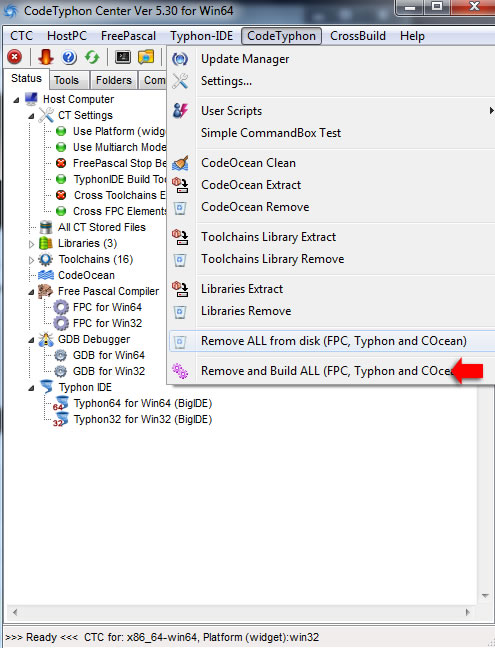Click the orange download arrow toolbar icon

pyautogui.click(x=45, y=57)
